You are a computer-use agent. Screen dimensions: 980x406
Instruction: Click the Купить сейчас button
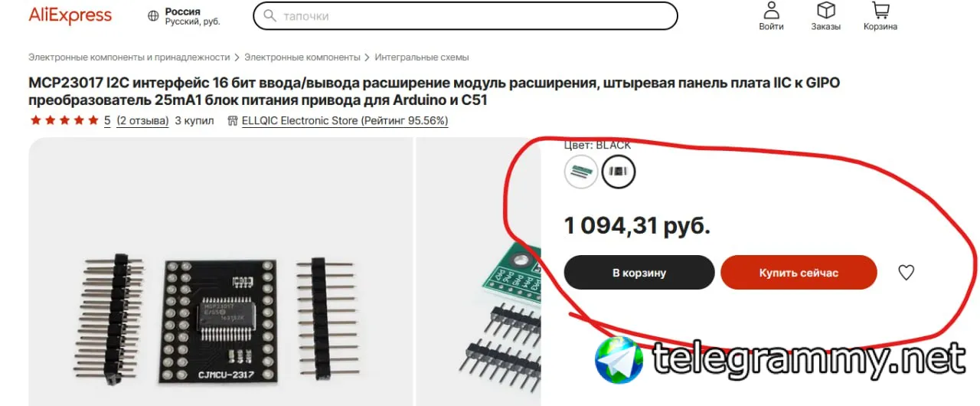tap(799, 273)
